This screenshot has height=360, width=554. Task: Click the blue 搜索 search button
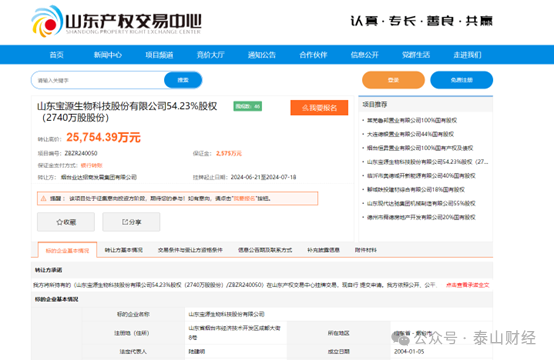(183, 80)
